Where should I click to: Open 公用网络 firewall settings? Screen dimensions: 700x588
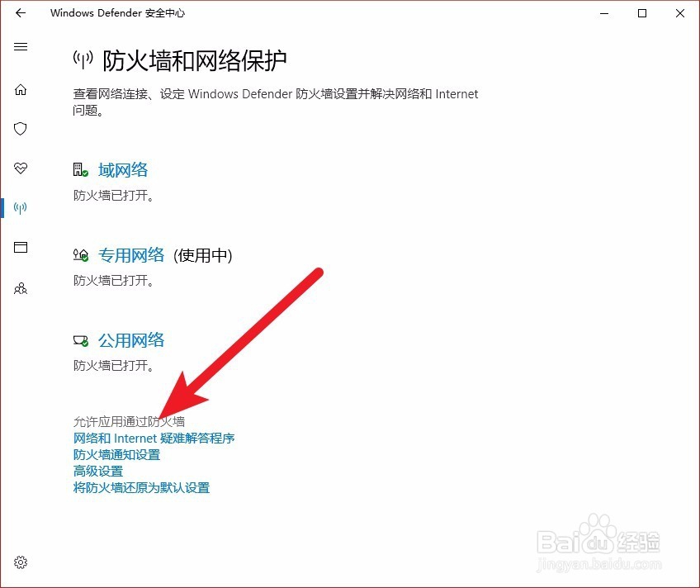click(131, 340)
